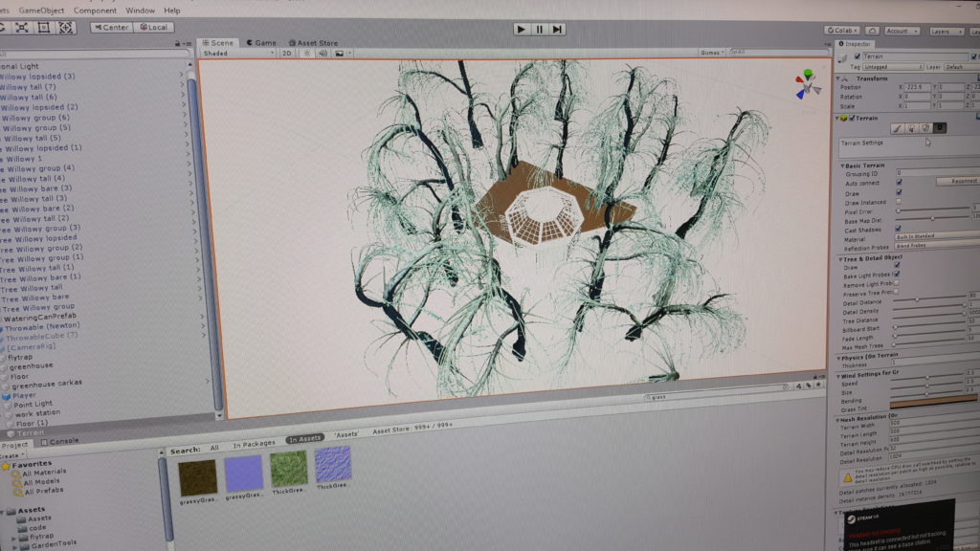
Task: Select the In Packages search filter
Action: pos(254,444)
